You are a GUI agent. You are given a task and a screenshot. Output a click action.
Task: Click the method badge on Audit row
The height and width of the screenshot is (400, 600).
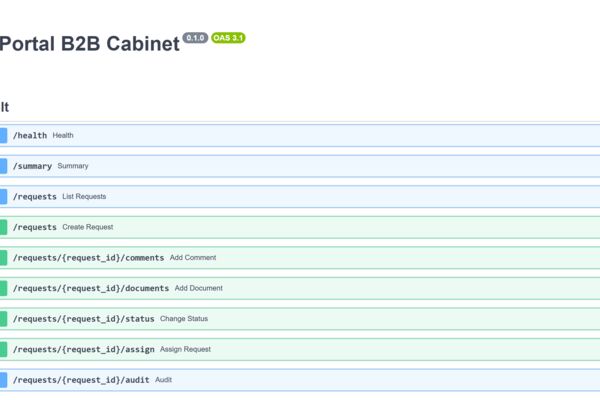pyautogui.click(x=3, y=380)
